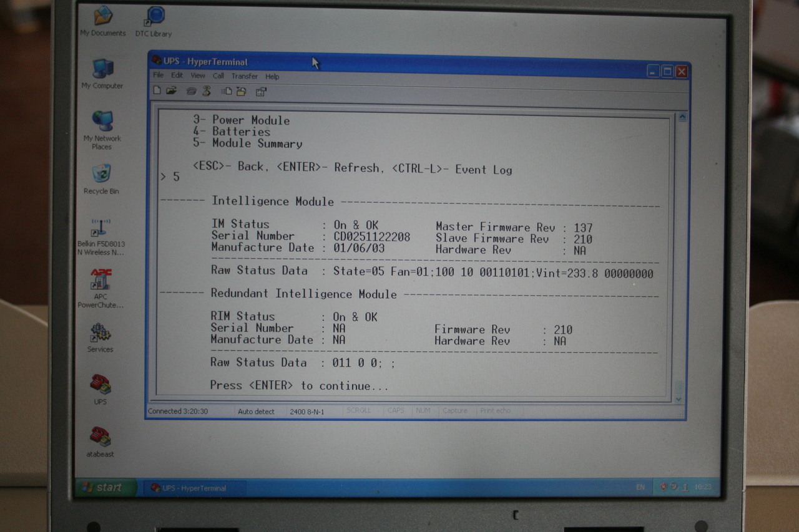Click the 'RIM Status' label
The width and height of the screenshot is (799, 532).
tap(243, 316)
